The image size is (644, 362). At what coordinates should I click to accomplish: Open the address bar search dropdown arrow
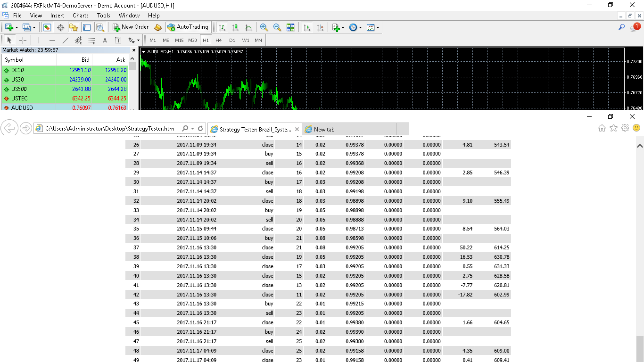coord(192,129)
